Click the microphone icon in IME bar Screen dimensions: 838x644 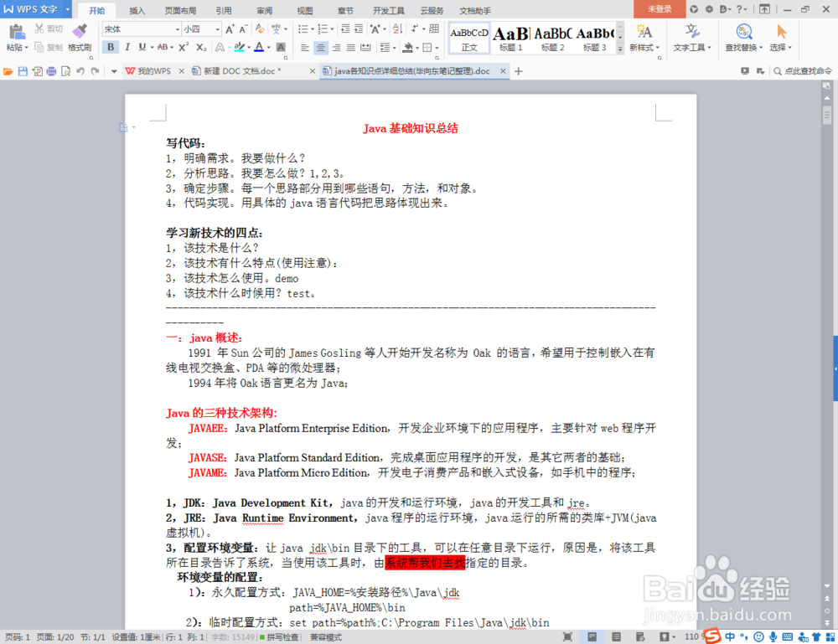[x=773, y=636]
